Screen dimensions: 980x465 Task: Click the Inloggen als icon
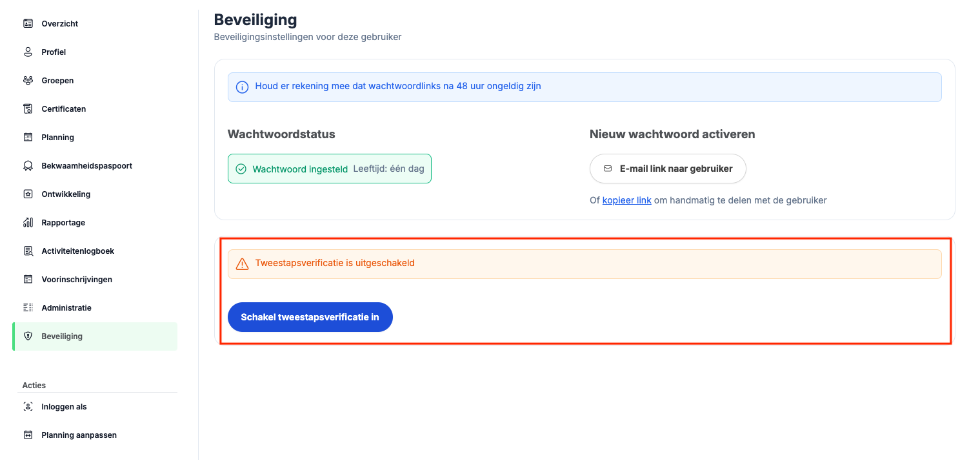coord(28,407)
